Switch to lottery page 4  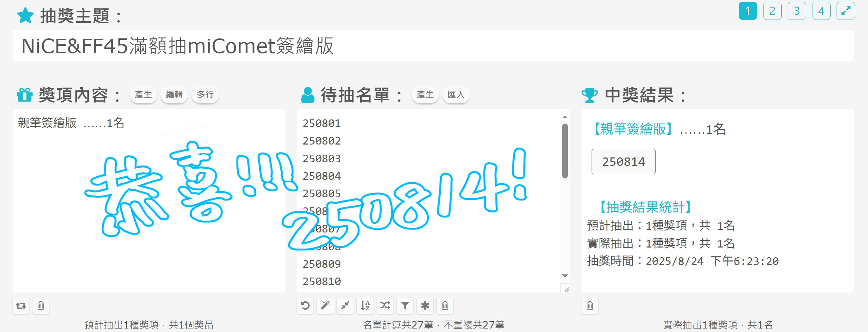coord(821,11)
